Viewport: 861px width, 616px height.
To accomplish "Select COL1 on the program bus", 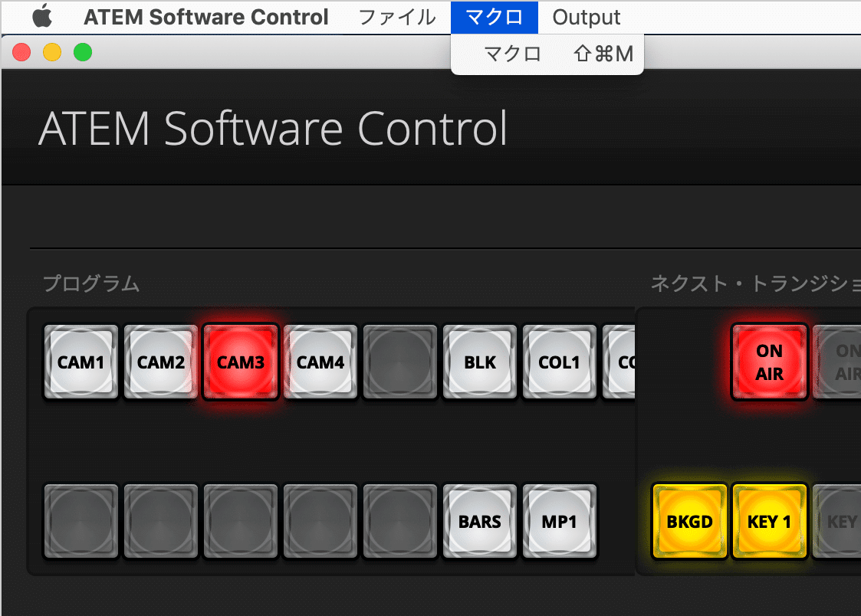I will pos(560,362).
